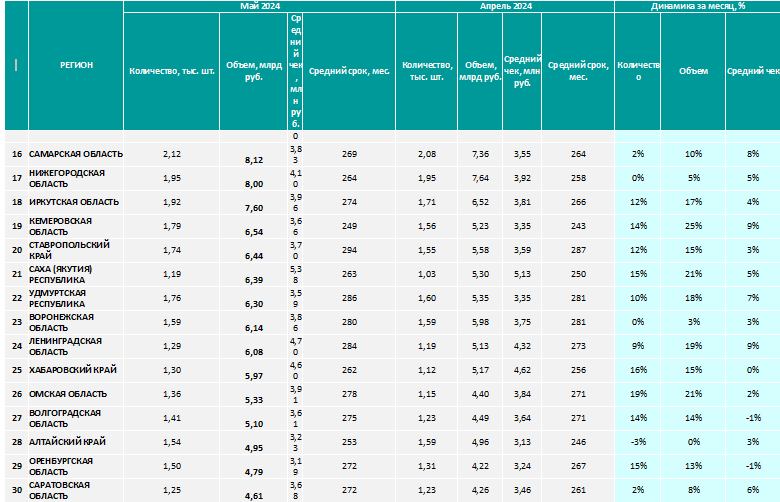The height and width of the screenshot is (502, 780).
Task: Select April Средний чек, млн руб. header
Action: tap(522, 71)
